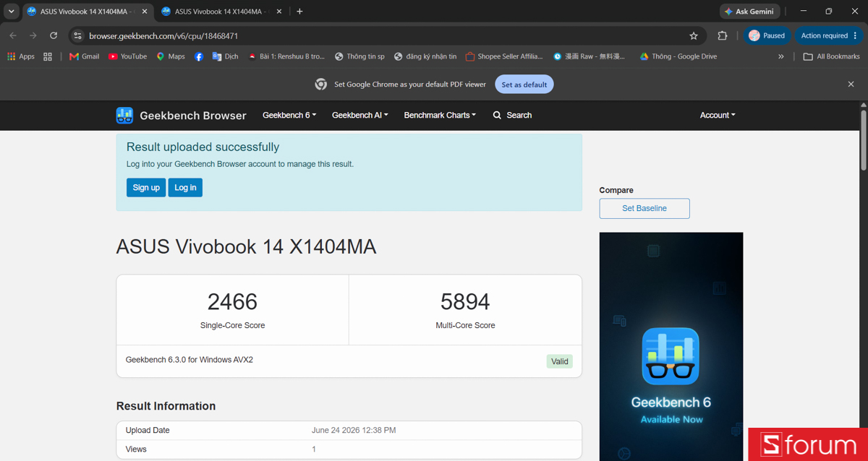
Task: Dismiss the PDF viewer prompt bar
Action: (851, 85)
